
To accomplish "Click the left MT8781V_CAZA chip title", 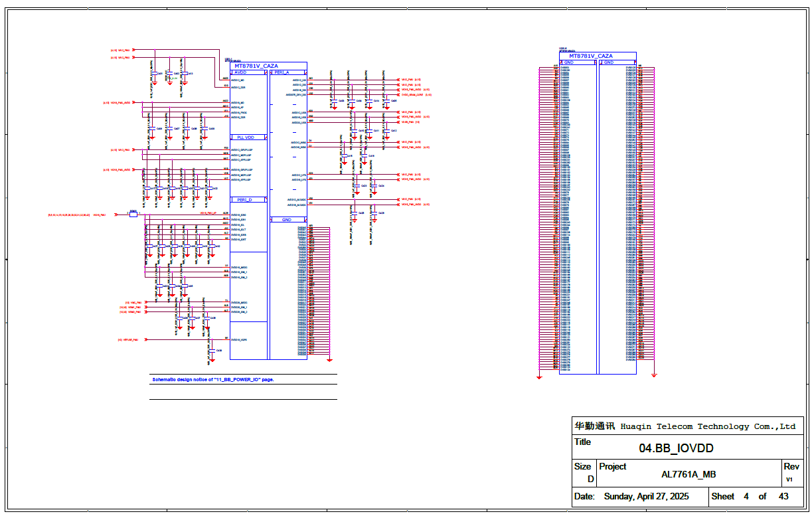I will (256, 66).
